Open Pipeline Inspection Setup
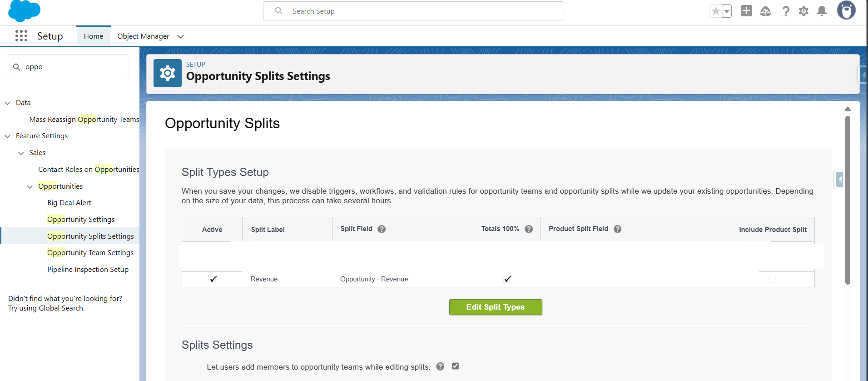 coord(88,270)
